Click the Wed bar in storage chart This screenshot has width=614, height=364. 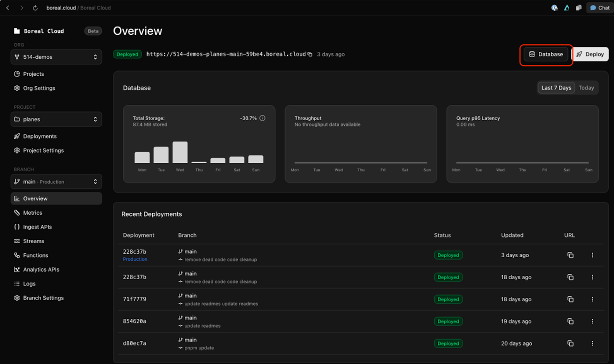pyautogui.click(x=180, y=152)
